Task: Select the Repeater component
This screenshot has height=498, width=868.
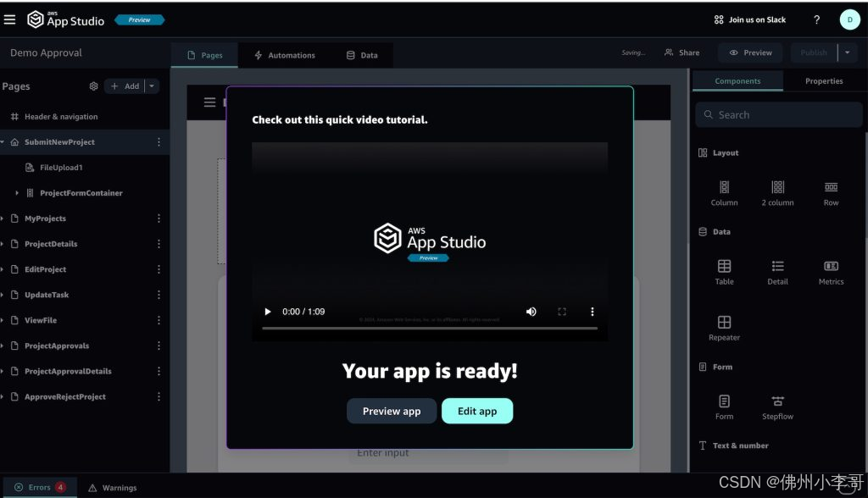Action: pos(724,328)
